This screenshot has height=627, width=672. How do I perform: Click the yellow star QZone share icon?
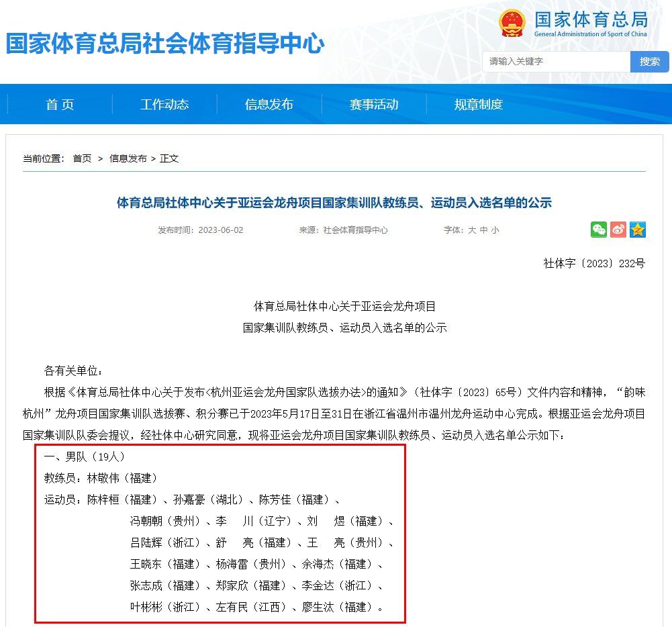pos(638,230)
